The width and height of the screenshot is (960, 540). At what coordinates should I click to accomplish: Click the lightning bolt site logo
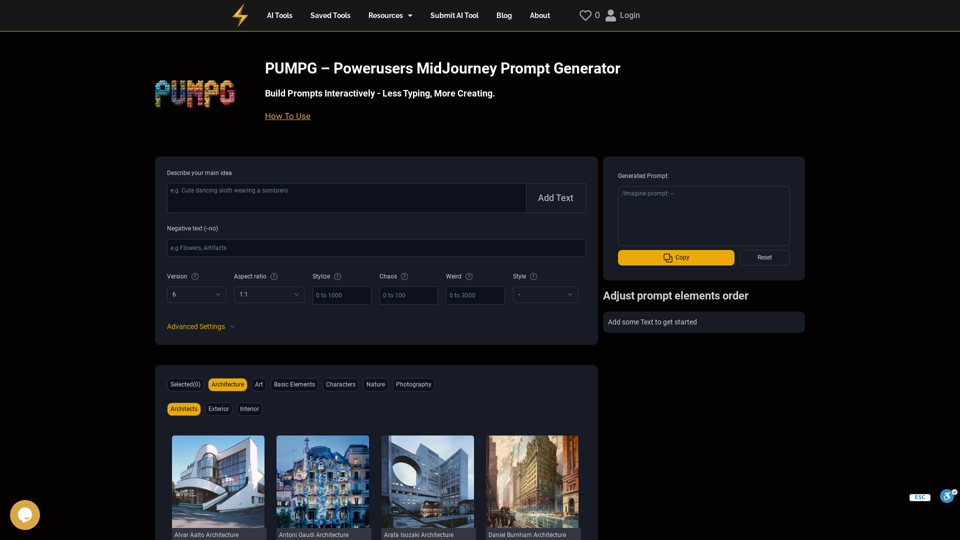pos(240,15)
